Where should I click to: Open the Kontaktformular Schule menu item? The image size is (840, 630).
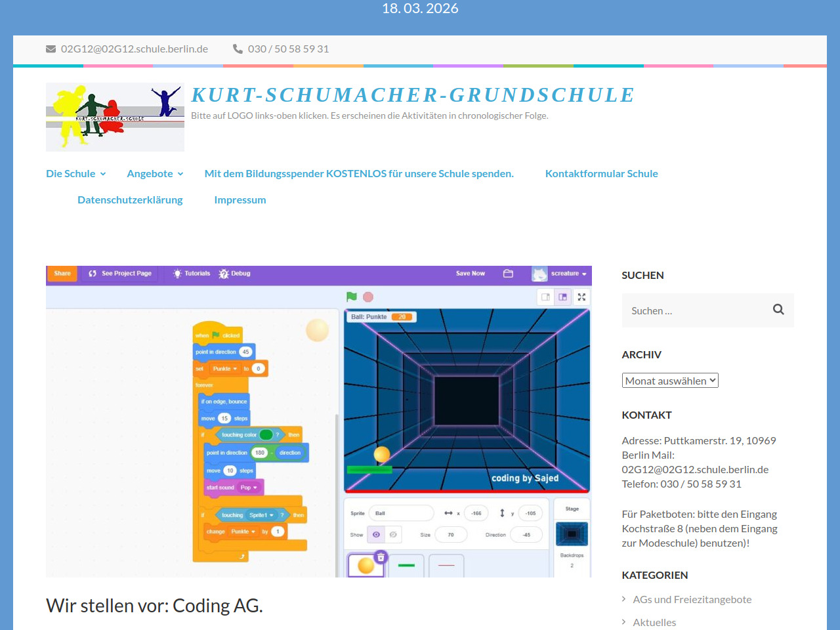[601, 174]
